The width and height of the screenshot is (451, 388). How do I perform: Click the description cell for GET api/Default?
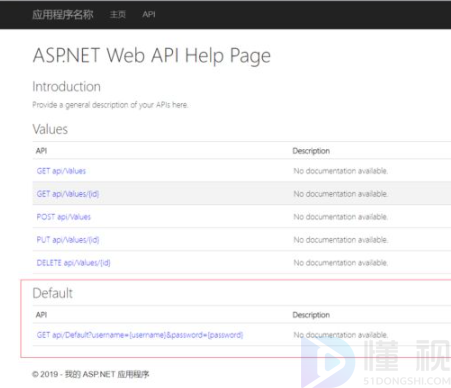pos(340,335)
